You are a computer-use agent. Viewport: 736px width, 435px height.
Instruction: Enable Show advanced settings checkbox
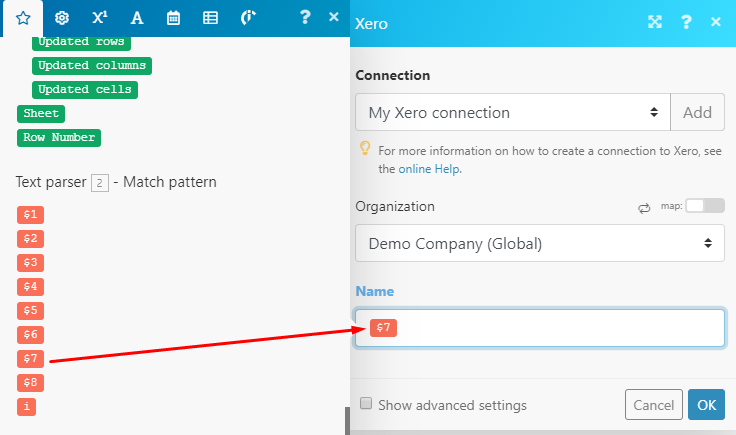pyautogui.click(x=366, y=404)
